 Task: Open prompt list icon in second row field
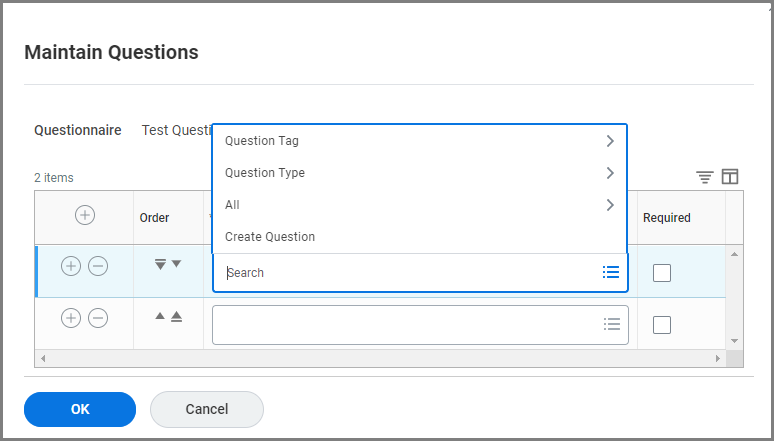[x=612, y=324]
